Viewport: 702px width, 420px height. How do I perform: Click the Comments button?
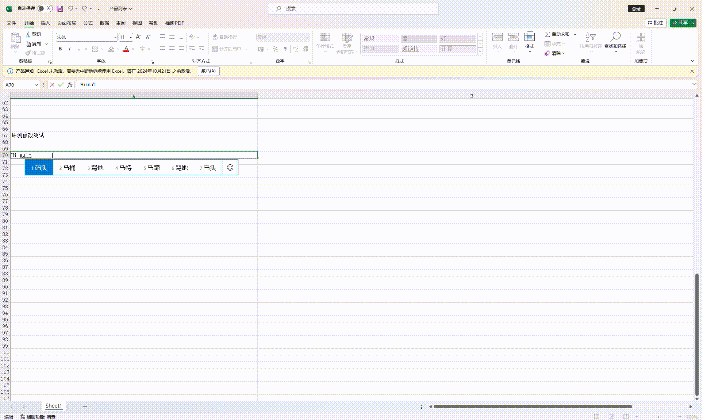656,23
